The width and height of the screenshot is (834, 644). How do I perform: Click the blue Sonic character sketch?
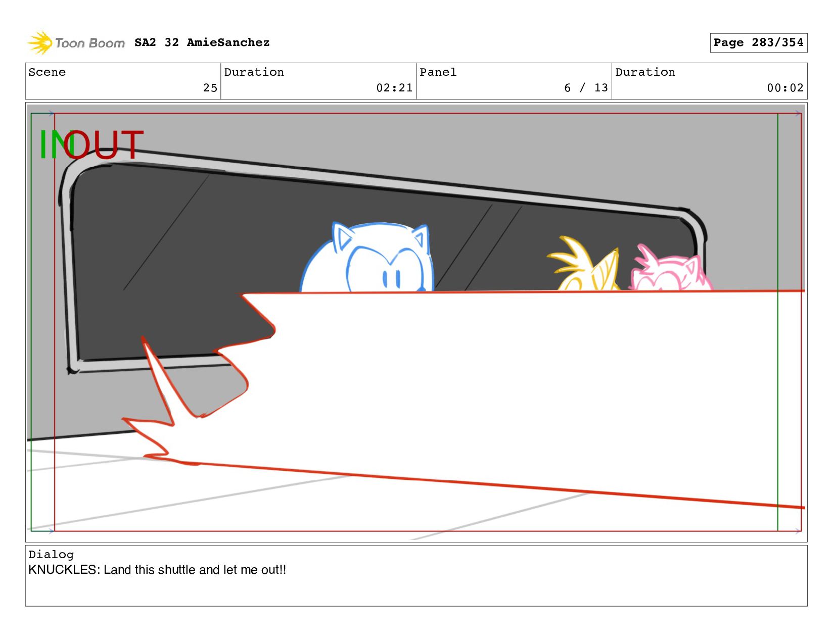(367, 258)
